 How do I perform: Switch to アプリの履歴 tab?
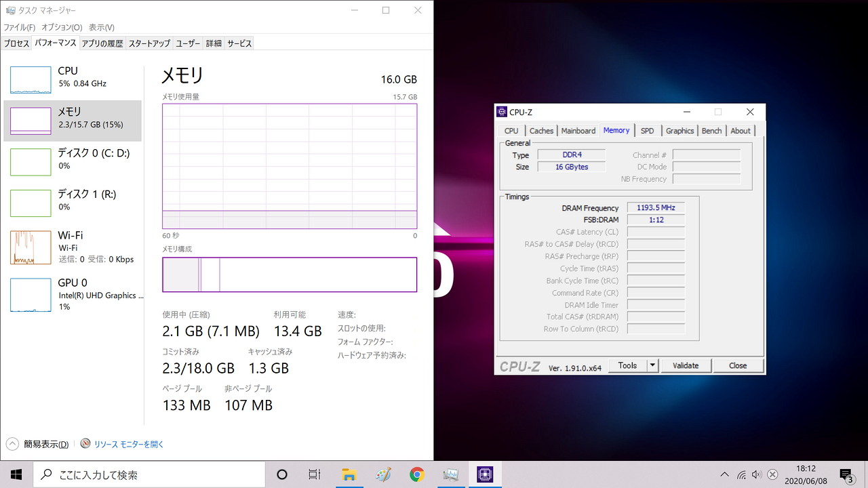click(102, 43)
